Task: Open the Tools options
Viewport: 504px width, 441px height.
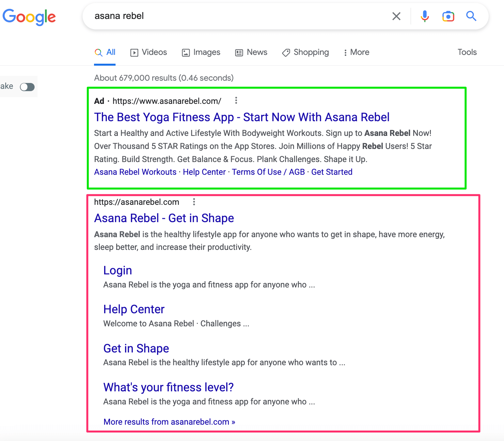Action: (467, 52)
